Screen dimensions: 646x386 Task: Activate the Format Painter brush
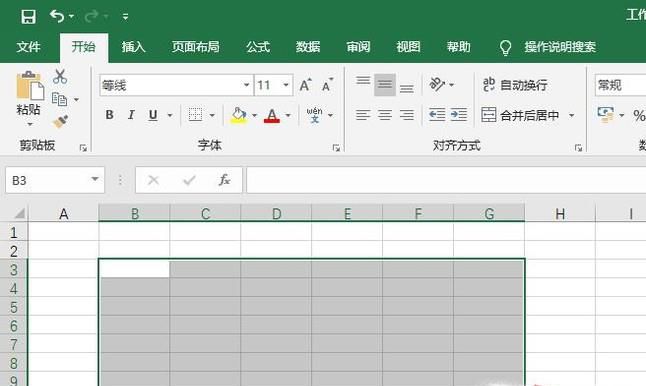tap(61, 122)
